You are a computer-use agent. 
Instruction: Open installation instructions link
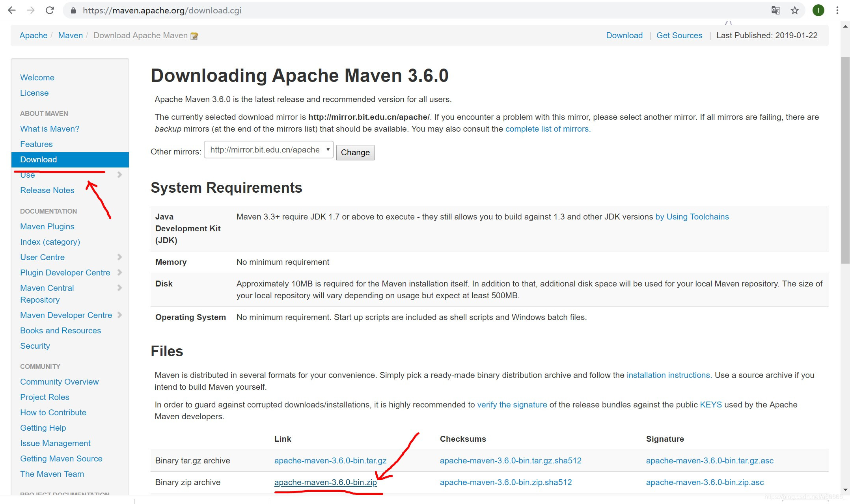click(x=669, y=375)
